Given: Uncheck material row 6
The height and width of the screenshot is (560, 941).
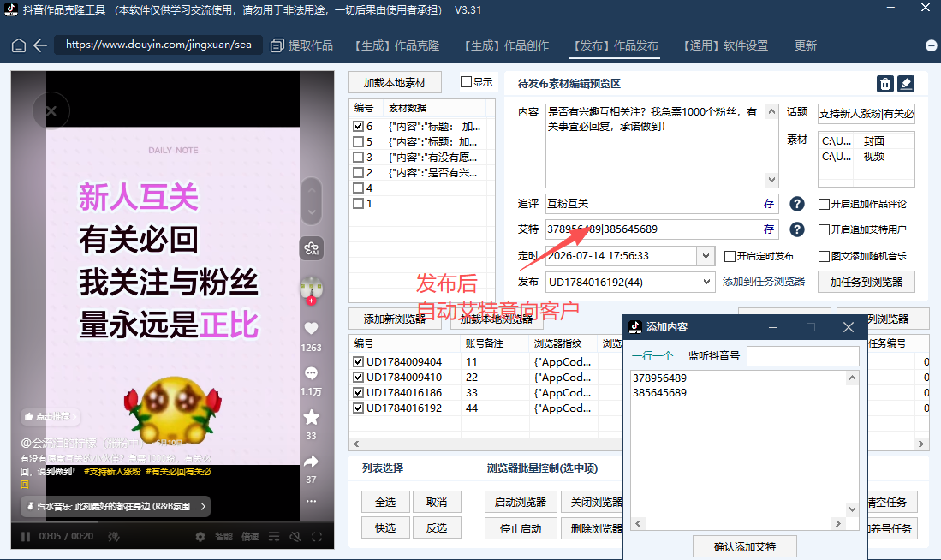Looking at the screenshot, I should pyautogui.click(x=358, y=127).
